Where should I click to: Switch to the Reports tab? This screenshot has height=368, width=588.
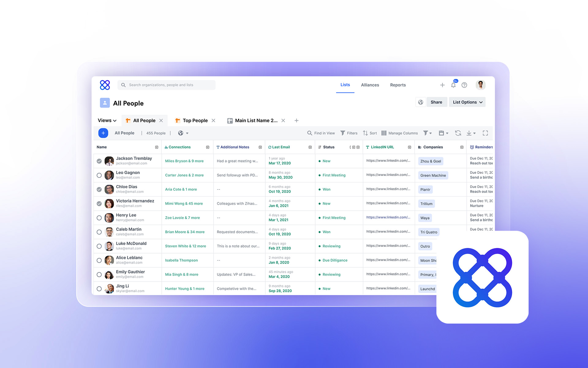pos(398,85)
